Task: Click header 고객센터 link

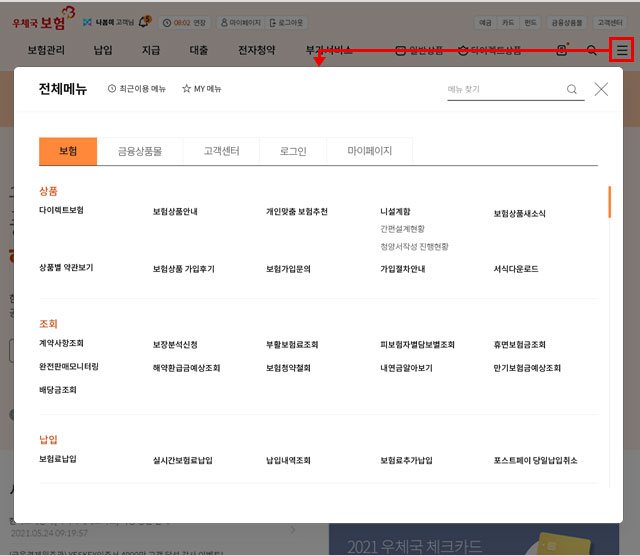Action: coord(610,22)
